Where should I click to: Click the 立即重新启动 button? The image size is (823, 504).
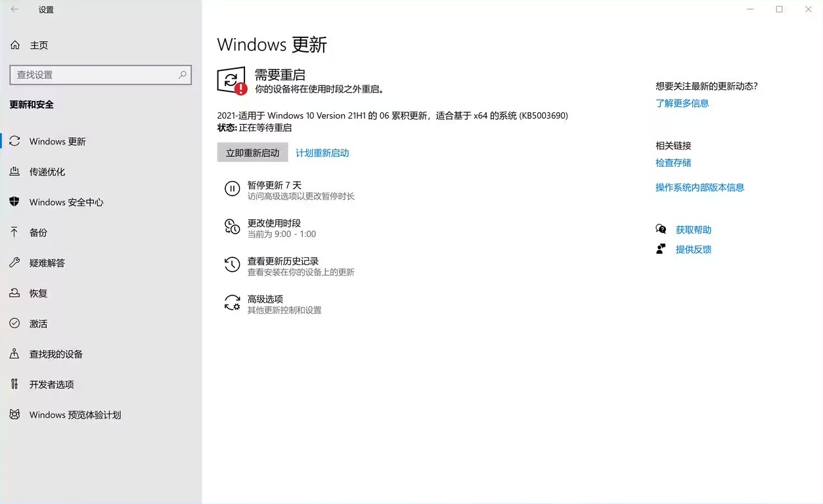(252, 152)
